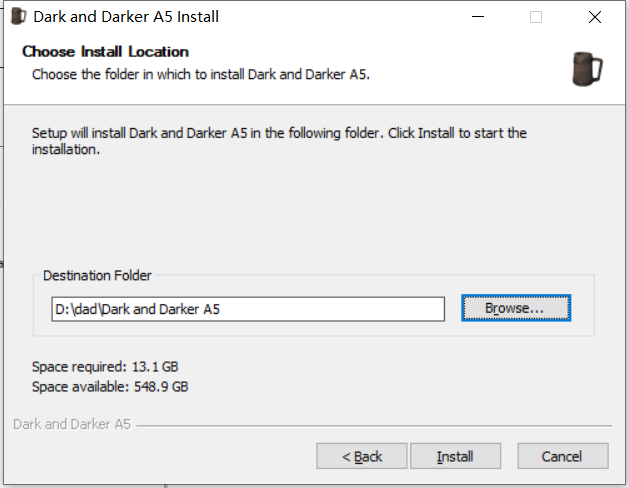Open folder picker with the Browse button
Viewport: 629px width, 488px height.
[516, 308]
